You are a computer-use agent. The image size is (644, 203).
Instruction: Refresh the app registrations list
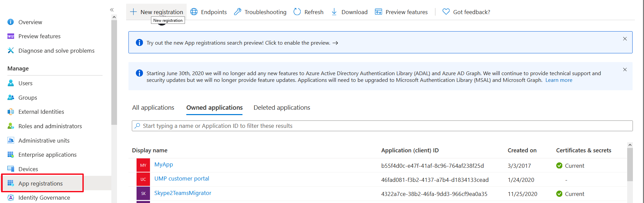point(308,12)
